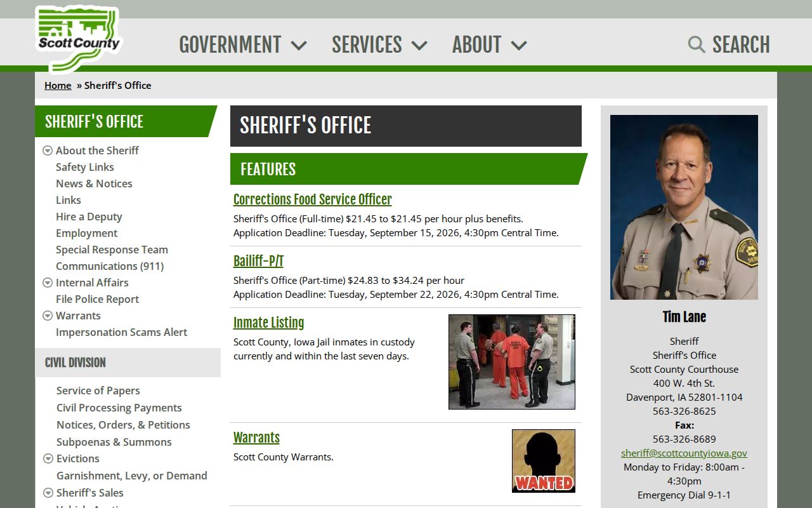The height and width of the screenshot is (508, 812).
Task: Open Special Response Team page
Action: 112,250
